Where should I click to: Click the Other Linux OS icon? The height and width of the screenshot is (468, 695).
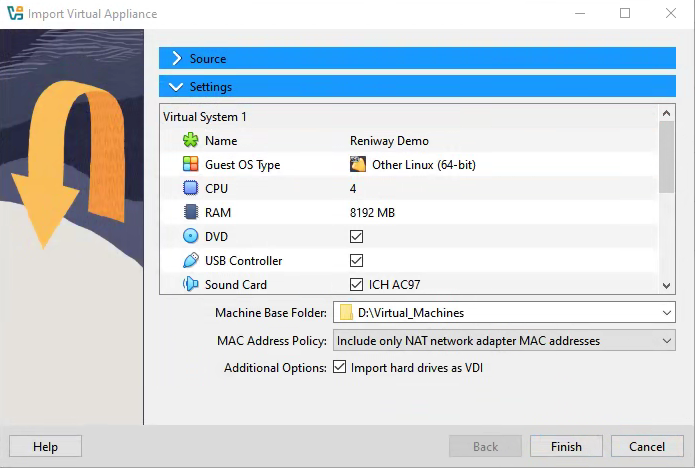point(358,164)
